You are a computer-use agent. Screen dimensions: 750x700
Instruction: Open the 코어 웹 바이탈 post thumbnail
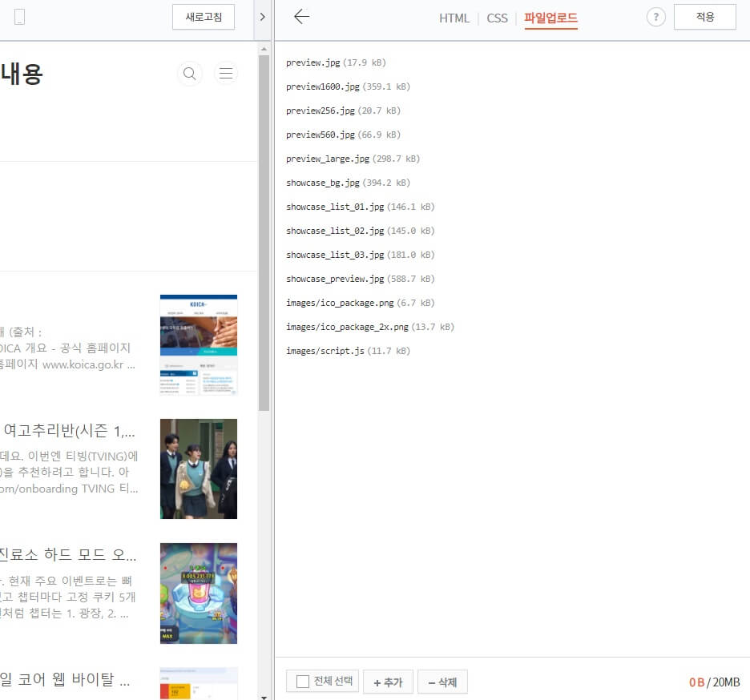199,683
